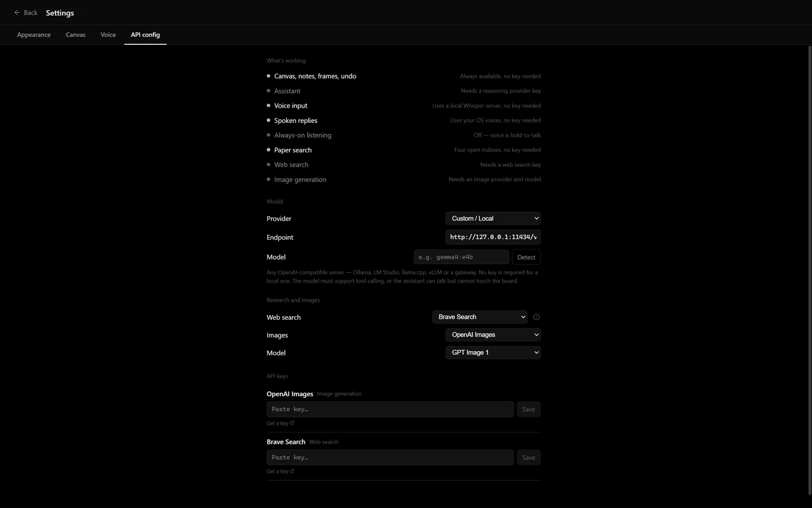Viewport: 812px width, 508px height.
Task: Expand the Web search provider dropdown
Action: click(480, 317)
